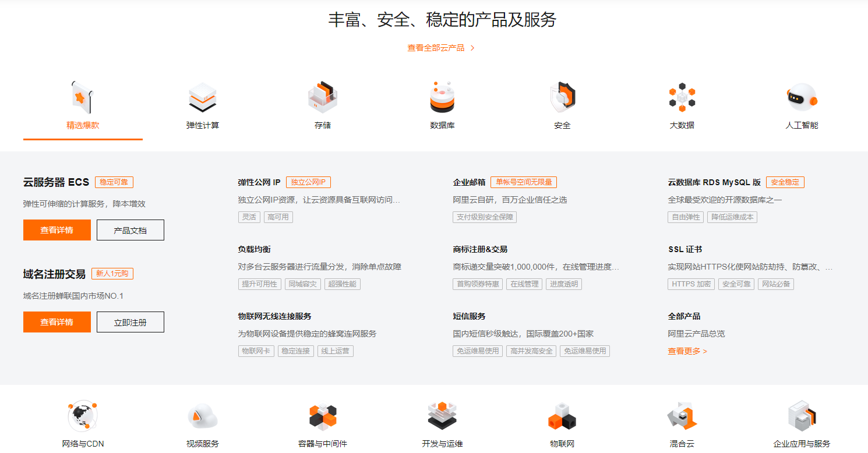This screenshot has width=868, height=453.
Task: Click the 稳定可靠 badge beside ECS
Action: tap(114, 182)
